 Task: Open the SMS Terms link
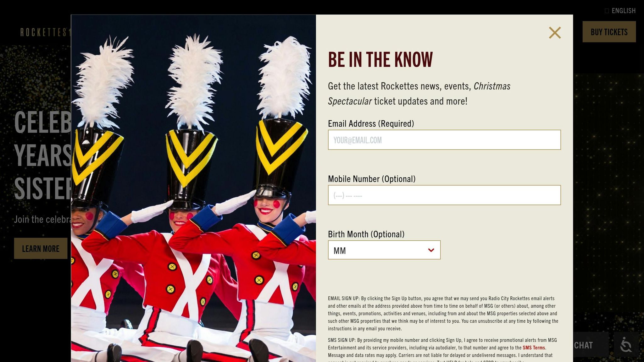534,348
